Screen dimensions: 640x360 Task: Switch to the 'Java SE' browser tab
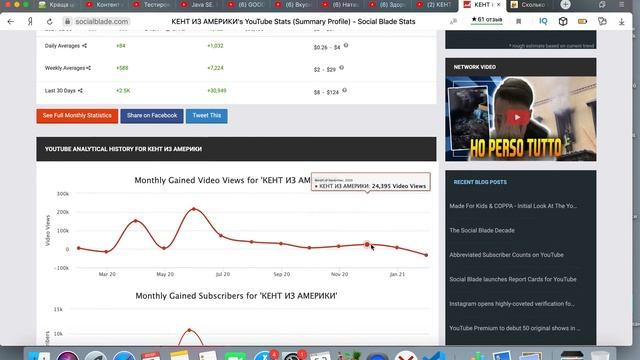(198, 4)
